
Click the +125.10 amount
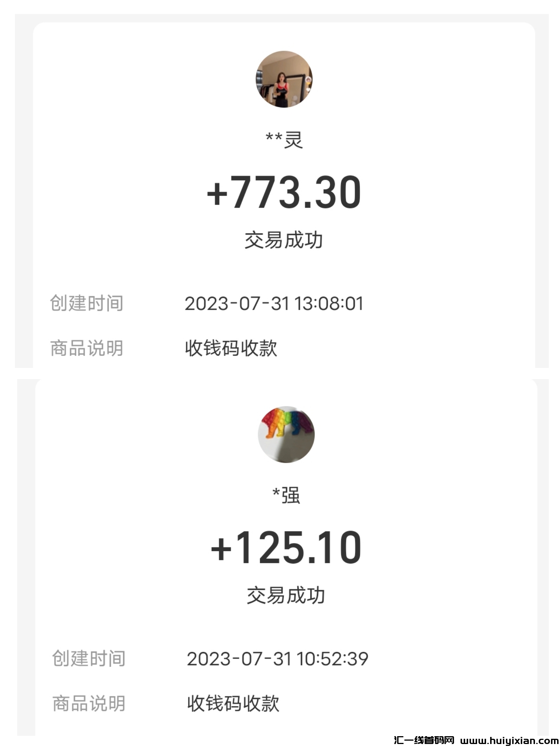(x=286, y=548)
